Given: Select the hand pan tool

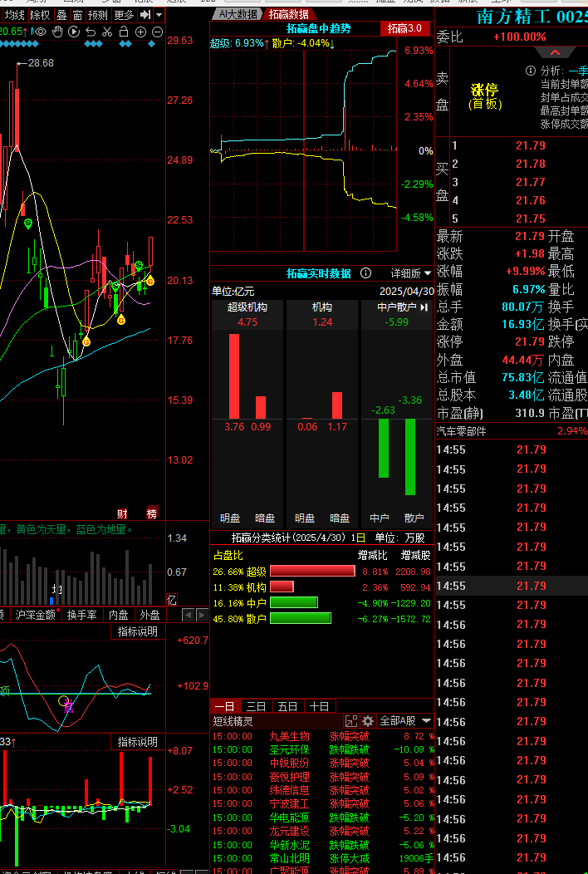Looking at the screenshot, I should pyautogui.click(x=57, y=32).
